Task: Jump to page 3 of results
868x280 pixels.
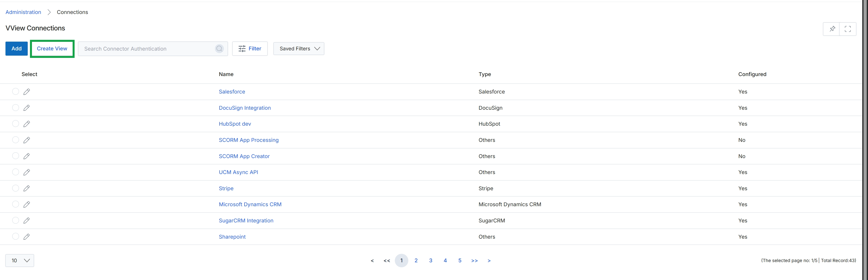Action: (x=431, y=261)
